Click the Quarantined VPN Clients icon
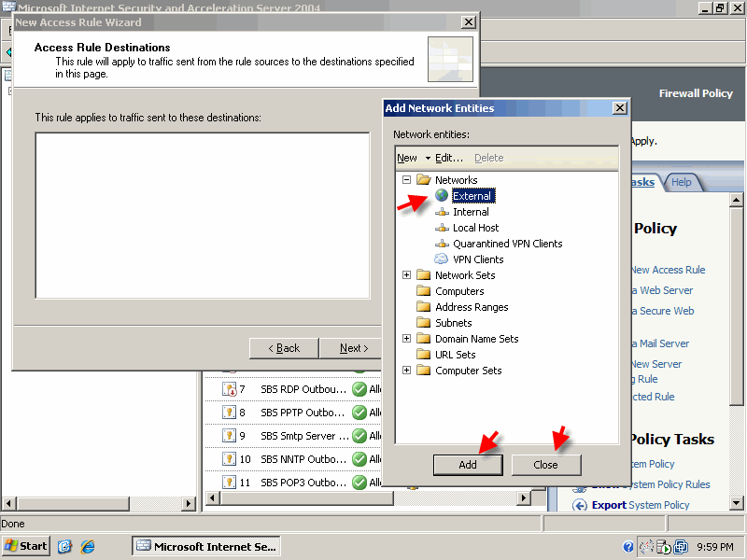 click(442, 244)
